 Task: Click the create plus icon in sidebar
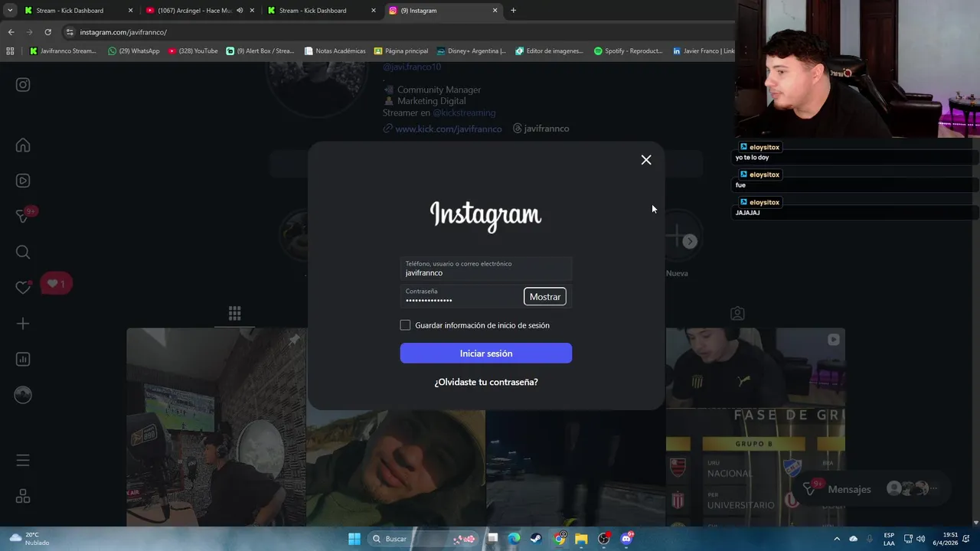click(x=23, y=324)
